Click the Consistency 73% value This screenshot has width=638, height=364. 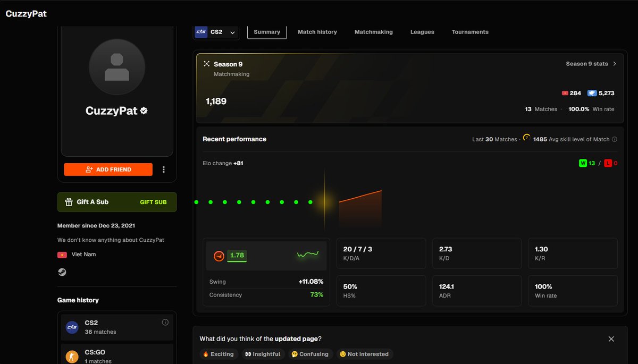317,295
